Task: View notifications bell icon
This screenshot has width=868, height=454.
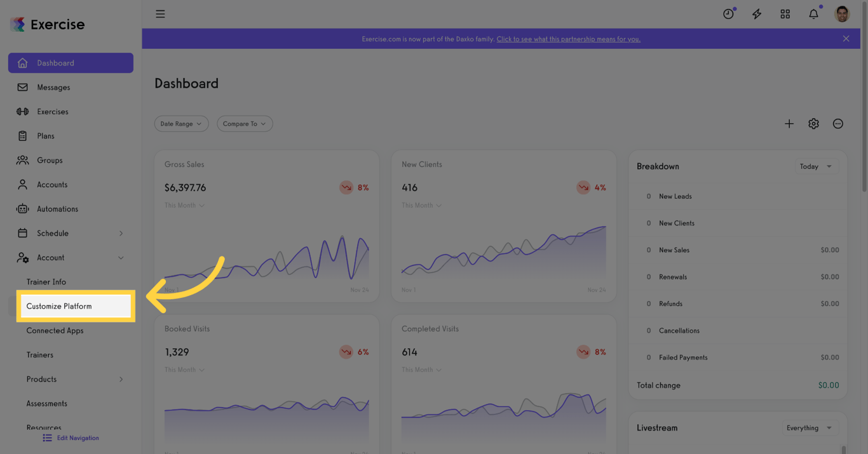Action: tap(813, 14)
